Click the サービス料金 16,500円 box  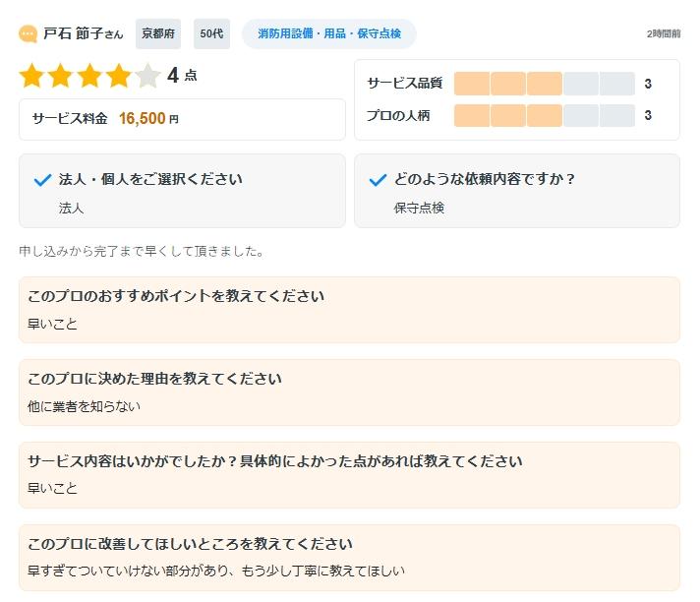coord(182,119)
